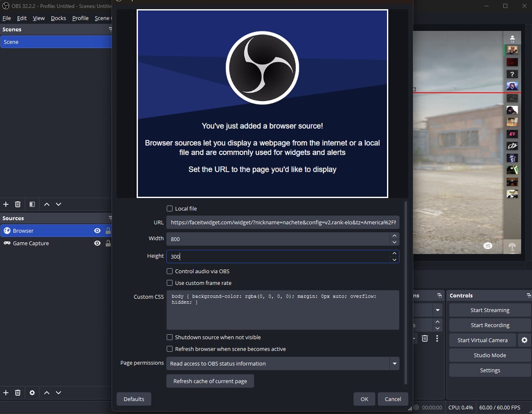Open the View menu
This screenshot has width=532, height=414.
point(39,18)
